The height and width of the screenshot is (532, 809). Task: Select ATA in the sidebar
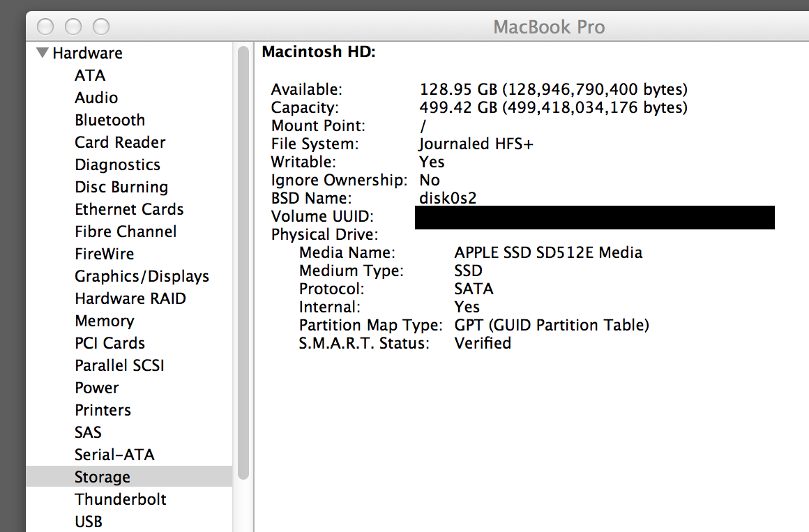tap(90, 75)
